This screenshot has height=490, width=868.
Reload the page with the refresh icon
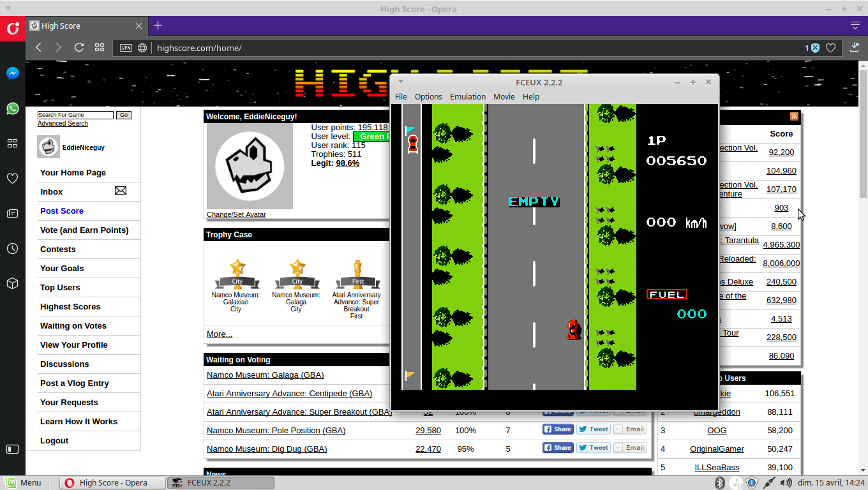pyautogui.click(x=79, y=48)
